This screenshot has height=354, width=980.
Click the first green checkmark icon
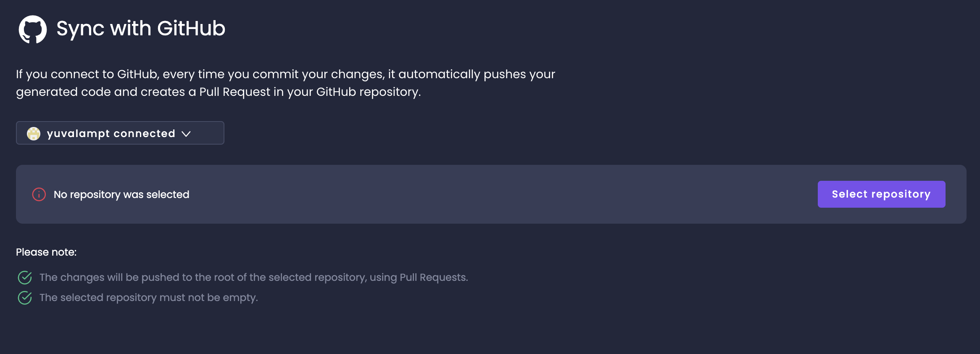coord(25,277)
